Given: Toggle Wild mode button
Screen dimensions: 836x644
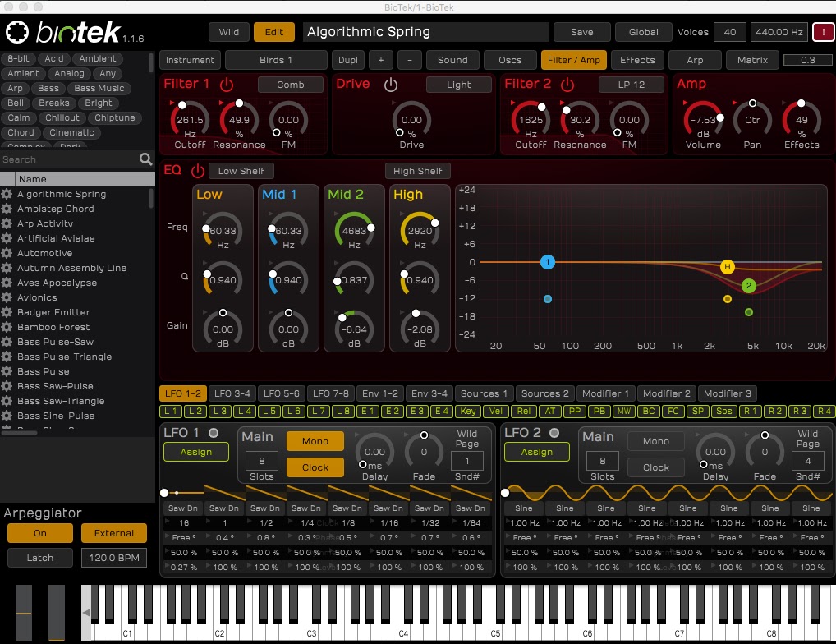Looking at the screenshot, I should (x=229, y=32).
